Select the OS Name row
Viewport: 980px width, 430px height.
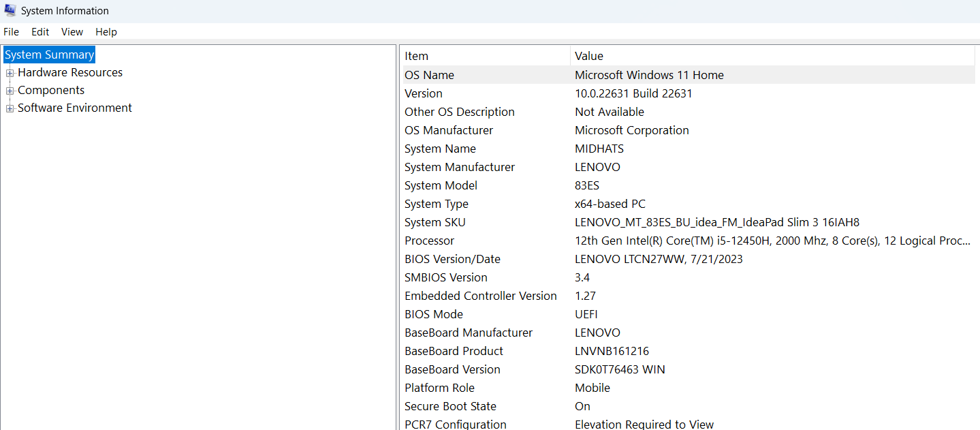[688, 75]
